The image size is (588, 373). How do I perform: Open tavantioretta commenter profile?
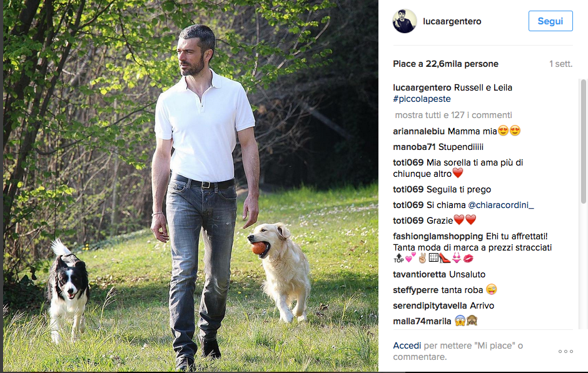click(419, 274)
